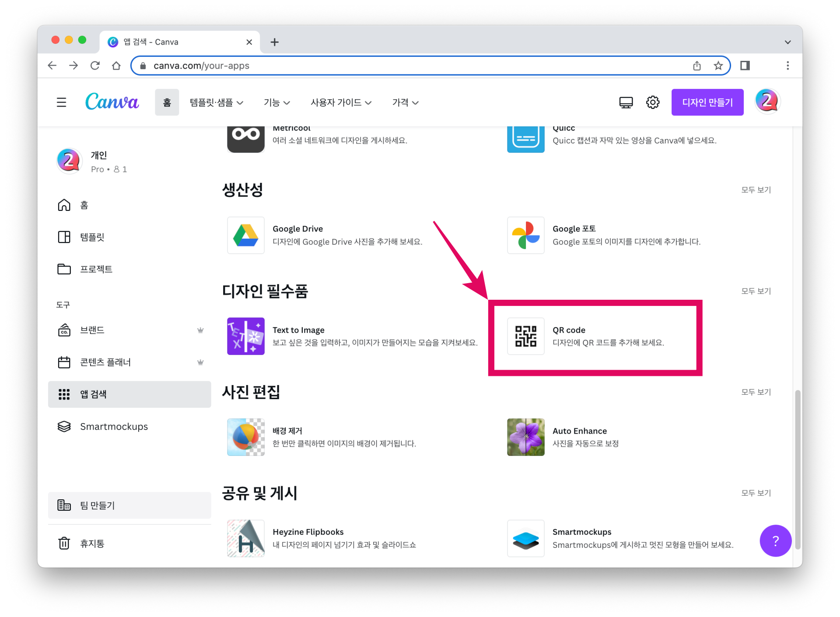Select 콘텐츠 플래너 in the sidebar

point(105,362)
